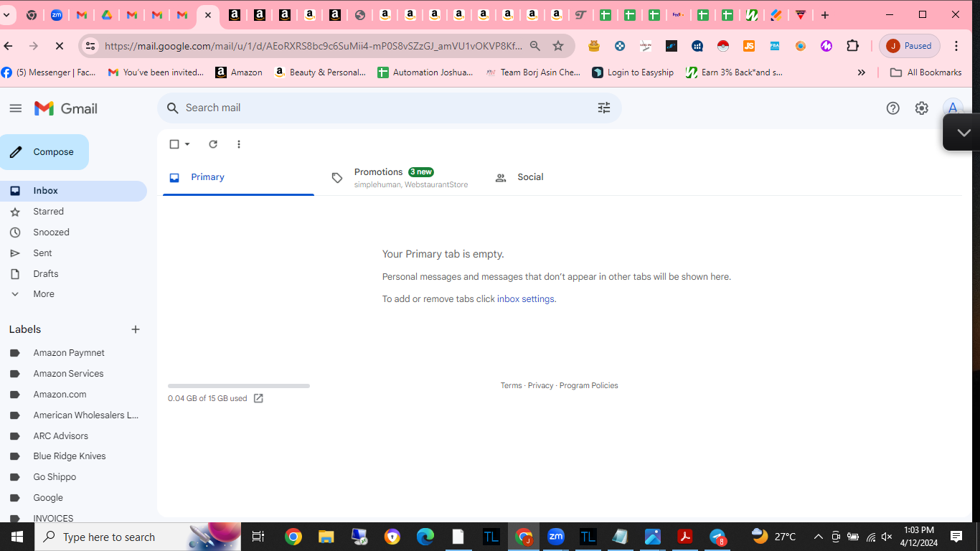This screenshot has width=980, height=551.
Task: View site information icon in address bar
Action: 90,46
